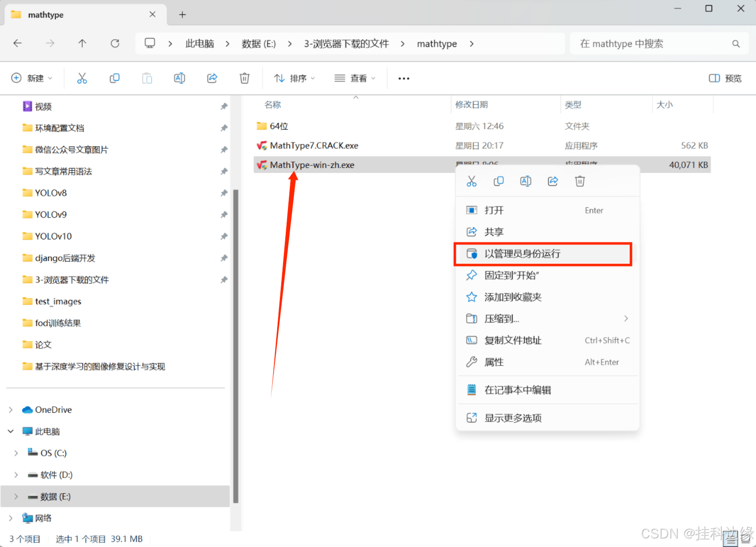Click the computer icon in the address bar
Screen dimensions: 756x547
150,43
